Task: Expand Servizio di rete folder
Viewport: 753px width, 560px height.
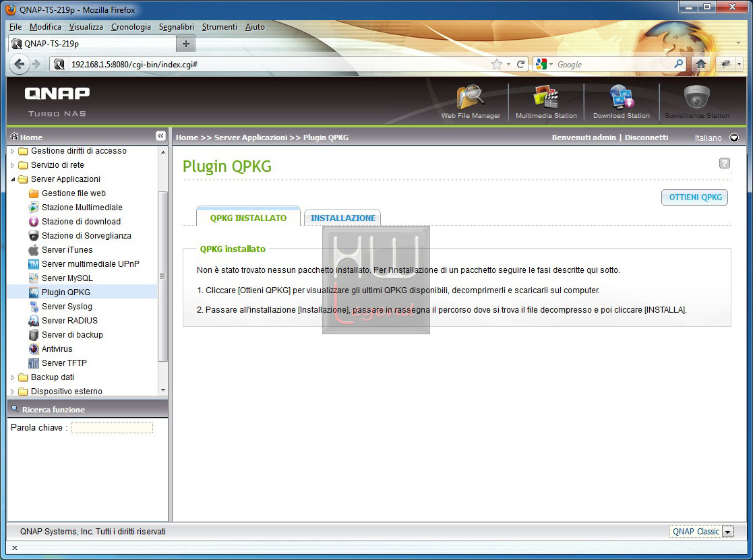Action: (13, 165)
